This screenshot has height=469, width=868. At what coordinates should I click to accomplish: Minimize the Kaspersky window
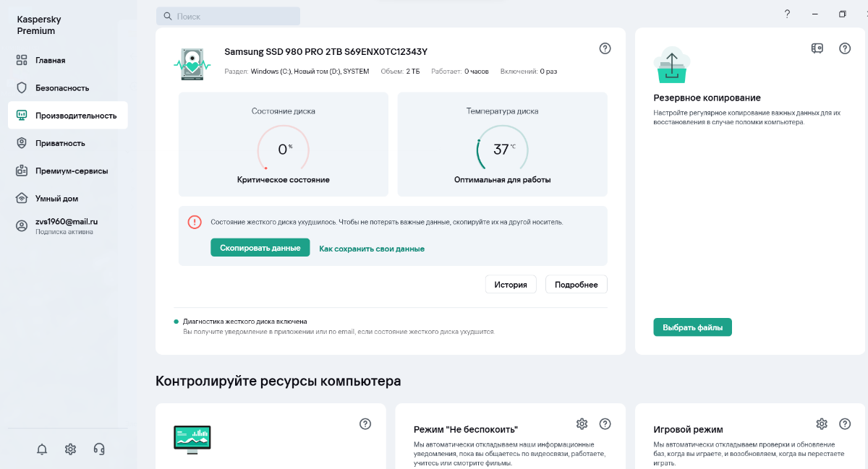click(815, 14)
